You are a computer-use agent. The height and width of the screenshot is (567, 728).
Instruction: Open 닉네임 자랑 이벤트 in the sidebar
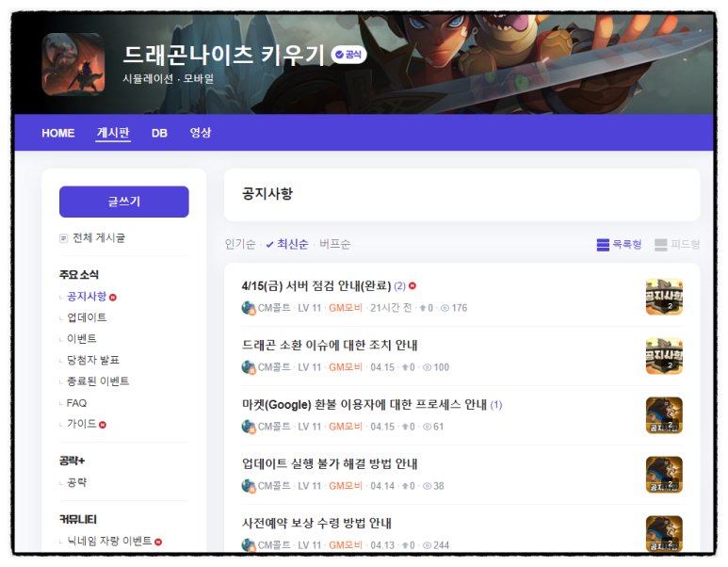(x=109, y=541)
